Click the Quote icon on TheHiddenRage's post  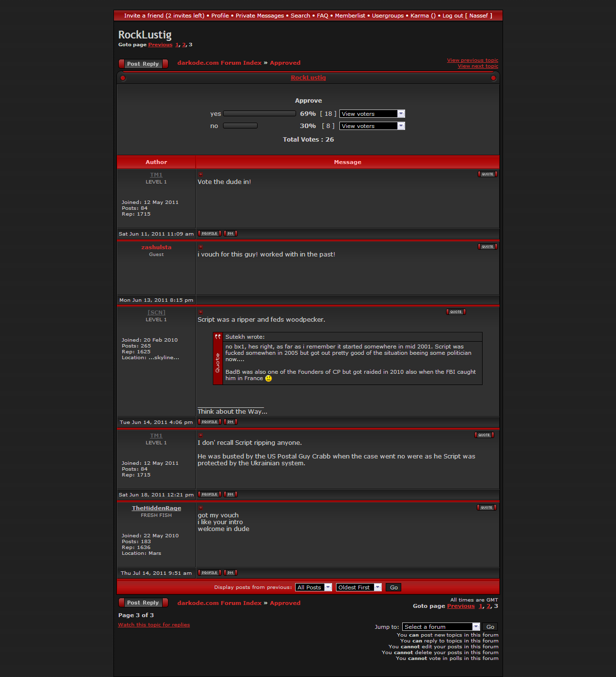click(486, 508)
